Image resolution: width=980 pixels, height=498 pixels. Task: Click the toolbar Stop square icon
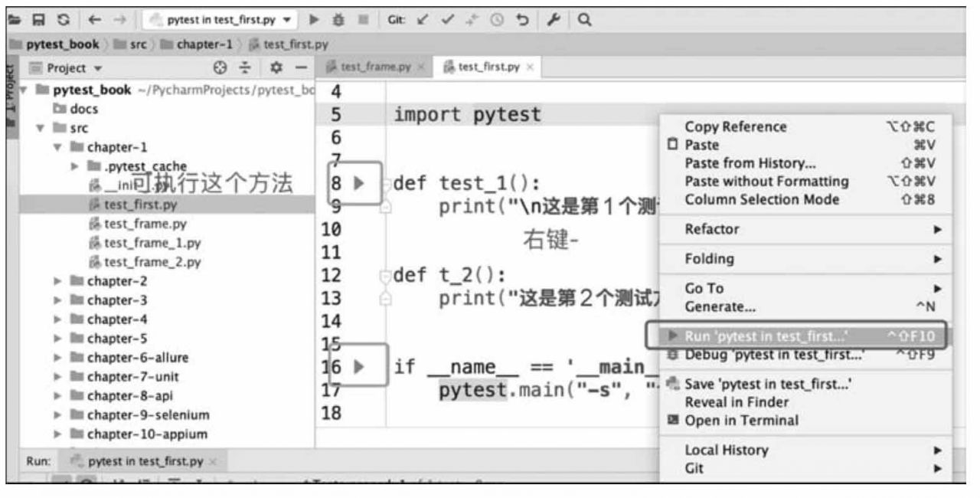point(364,21)
